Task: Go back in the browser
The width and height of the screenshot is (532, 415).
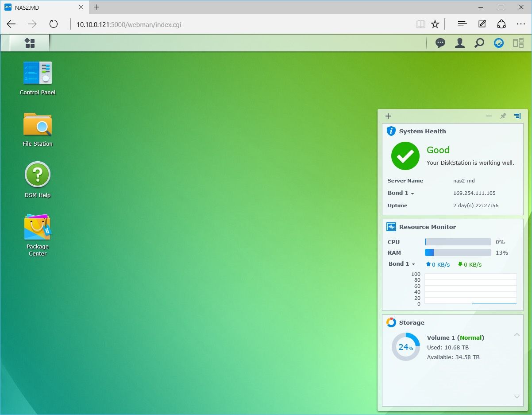Action: (12, 24)
